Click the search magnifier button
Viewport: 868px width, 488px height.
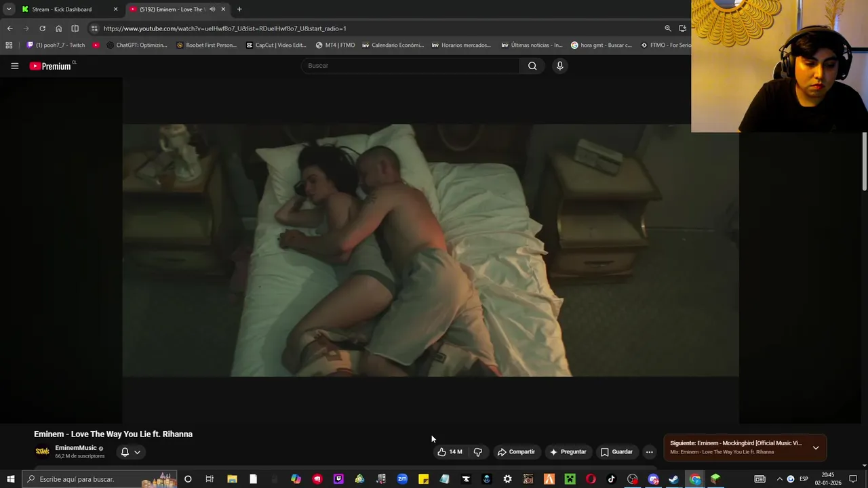point(532,66)
